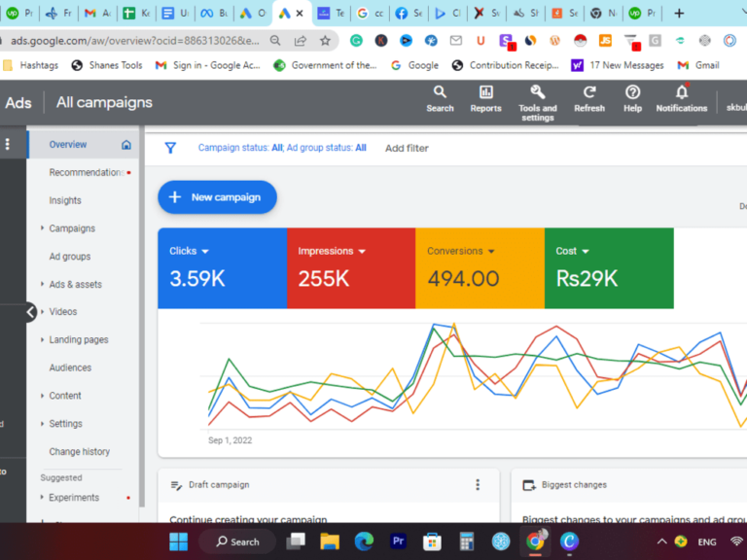Select Overview in sidebar menu
The width and height of the screenshot is (747, 560).
click(x=84, y=144)
